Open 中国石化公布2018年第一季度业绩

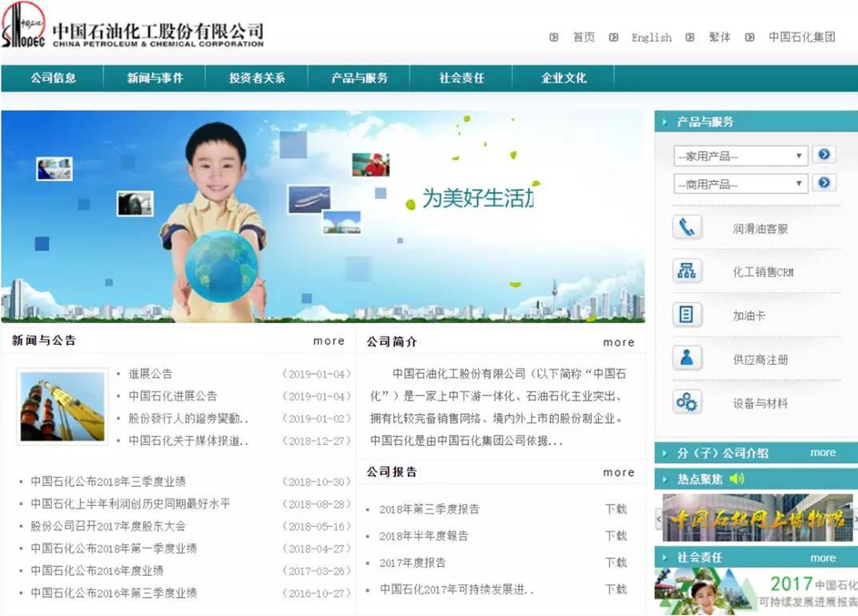click(x=114, y=549)
